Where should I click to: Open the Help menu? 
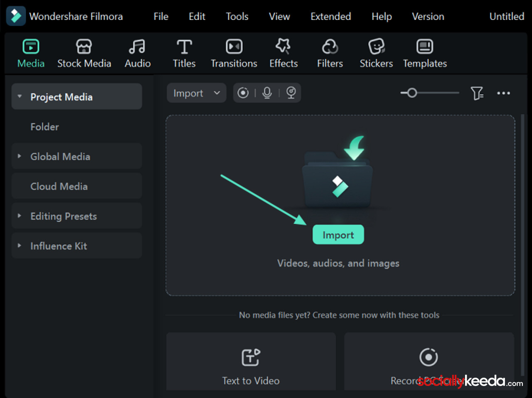point(382,16)
